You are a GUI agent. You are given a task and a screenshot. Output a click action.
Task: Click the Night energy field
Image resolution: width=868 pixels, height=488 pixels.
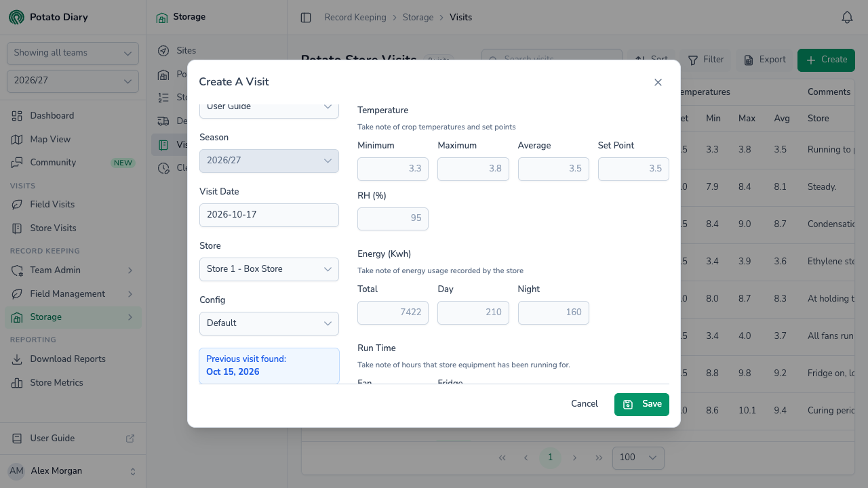point(553,312)
